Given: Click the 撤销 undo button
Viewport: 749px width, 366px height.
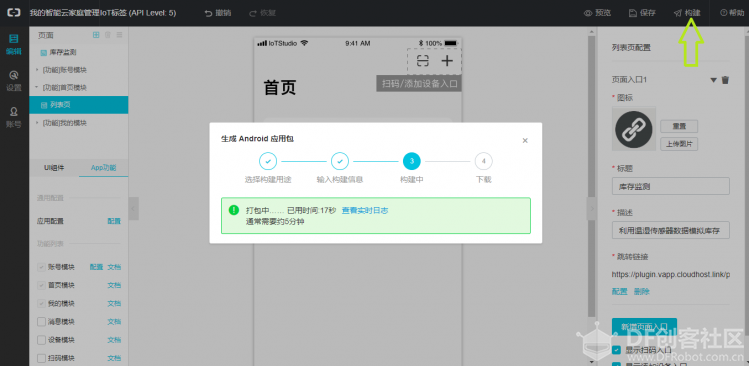Looking at the screenshot, I should (x=218, y=13).
